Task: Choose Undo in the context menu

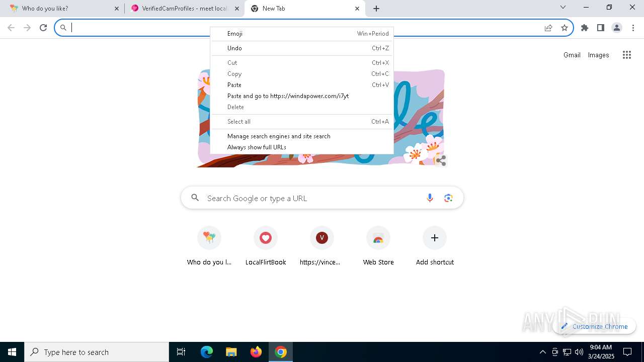Action: pyautogui.click(x=302, y=48)
